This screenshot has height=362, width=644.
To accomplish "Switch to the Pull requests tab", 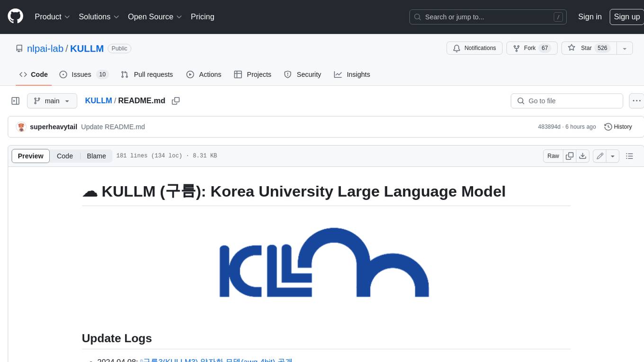I will [147, 74].
